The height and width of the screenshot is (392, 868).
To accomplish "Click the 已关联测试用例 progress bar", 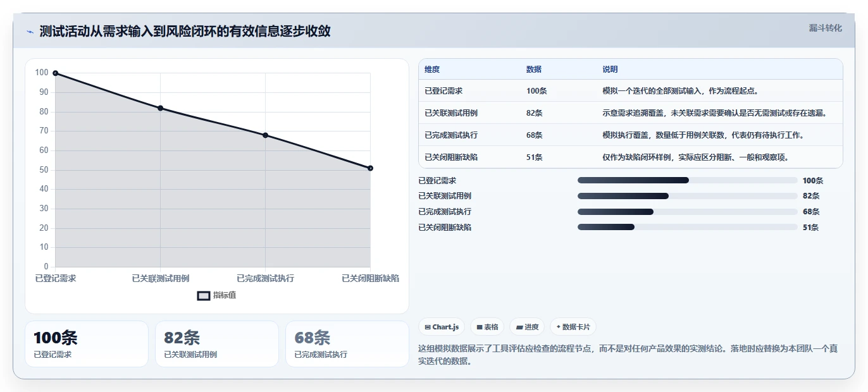I will tap(688, 196).
